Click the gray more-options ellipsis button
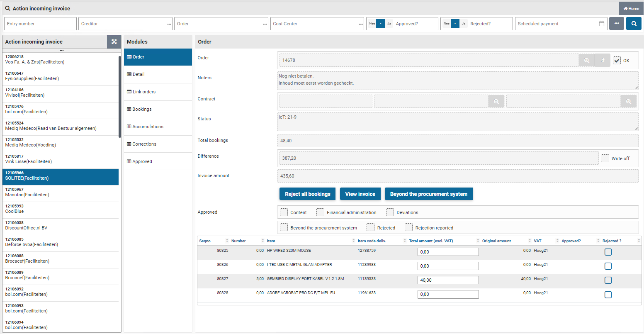Screen dimensions: 644x334 point(616,24)
